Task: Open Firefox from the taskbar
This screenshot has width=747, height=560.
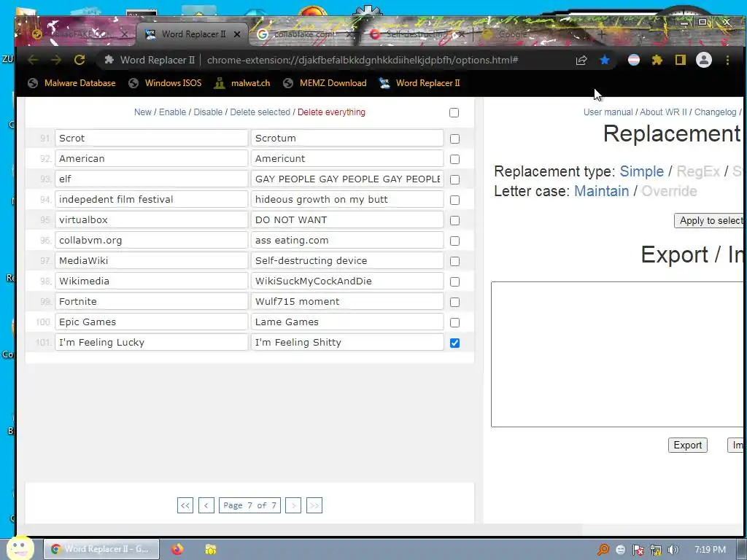Action: 177,549
